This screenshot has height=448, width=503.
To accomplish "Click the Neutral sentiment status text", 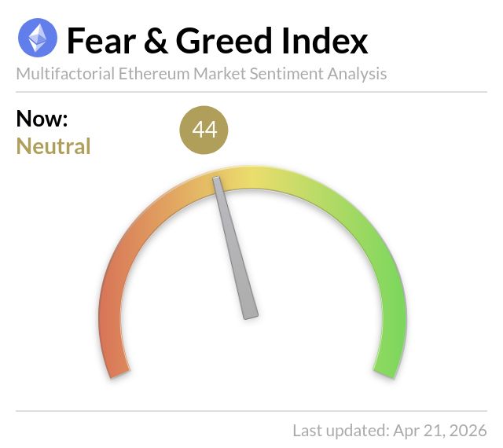I will pos(53,146).
